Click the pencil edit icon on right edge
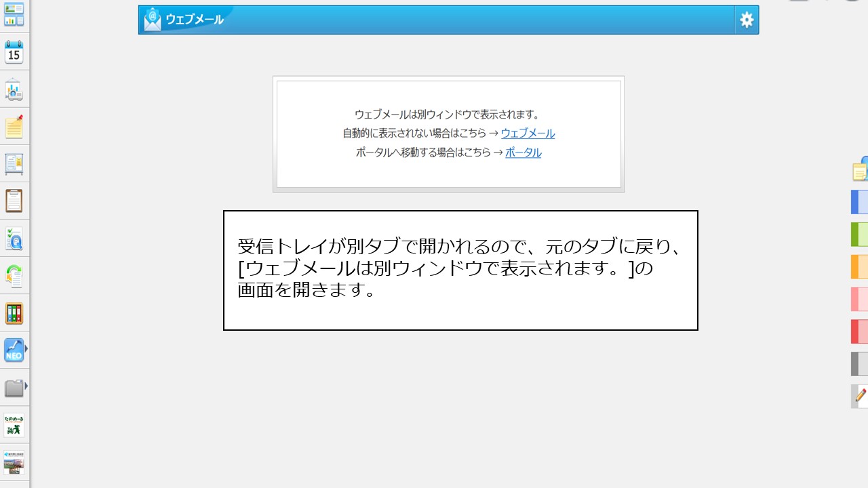This screenshot has width=868, height=488. (x=860, y=396)
